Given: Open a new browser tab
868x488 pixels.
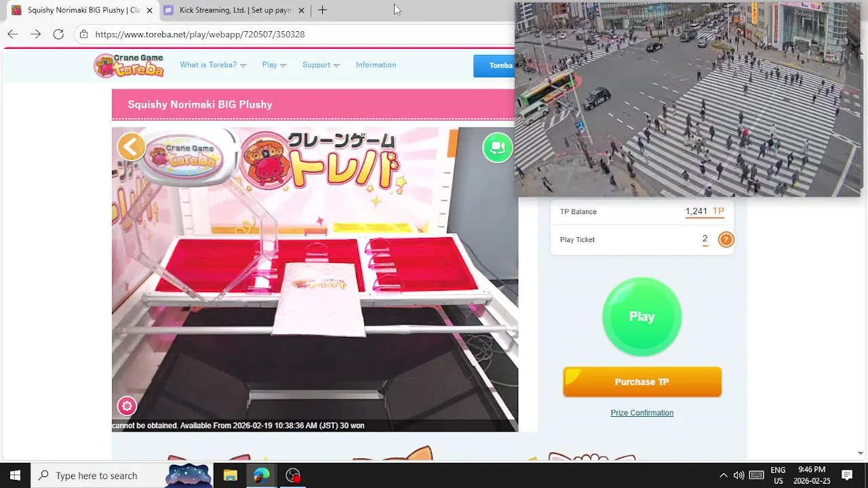Looking at the screenshot, I should 322,10.
